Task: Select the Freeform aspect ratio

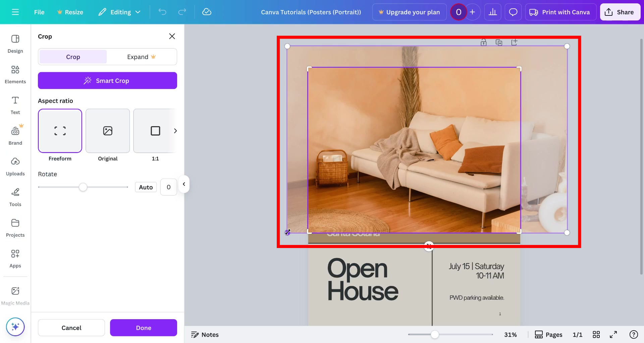Action: click(60, 131)
